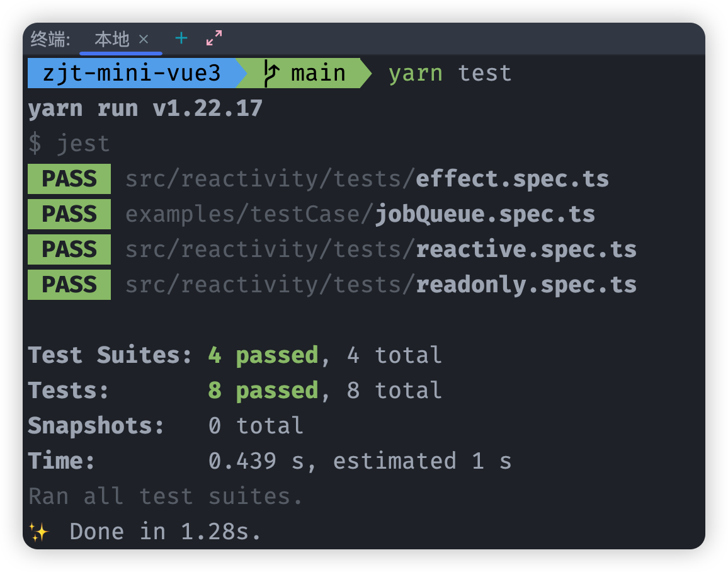The image size is (728, 572).
Task: Select the 本地 terminal tab
Action: (x=112, y=39)
